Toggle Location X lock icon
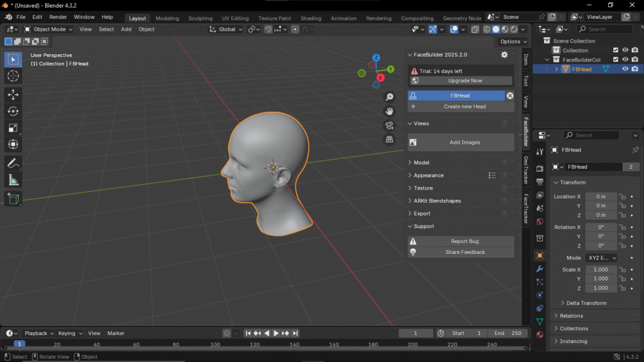 tap(622, 197)
